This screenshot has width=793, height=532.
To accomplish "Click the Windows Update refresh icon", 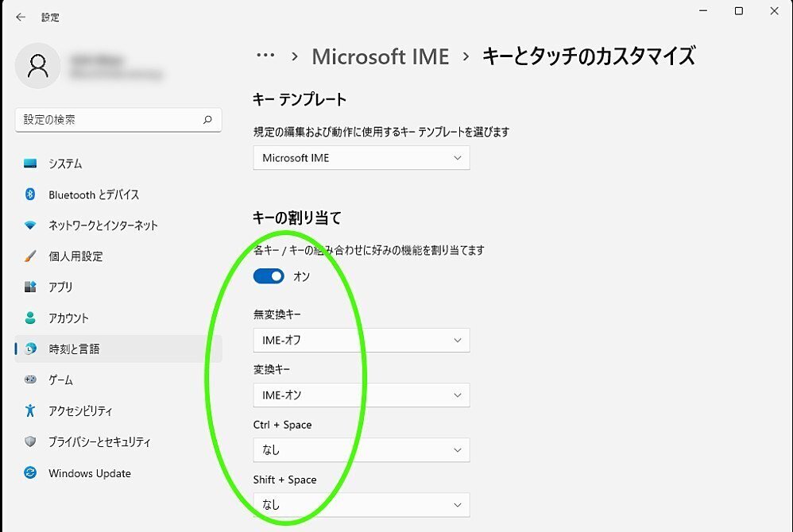I will (30, 473).
